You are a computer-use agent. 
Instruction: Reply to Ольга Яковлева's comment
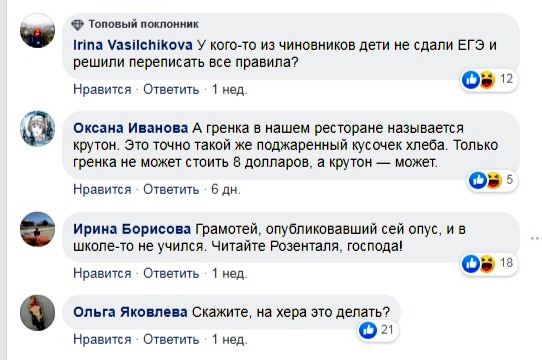(x=171, y=340)
